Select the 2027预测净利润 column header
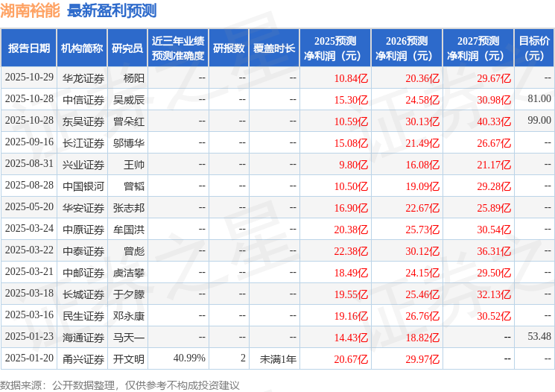The height and width of the screenshot is (392, 555). coord(478,48)
